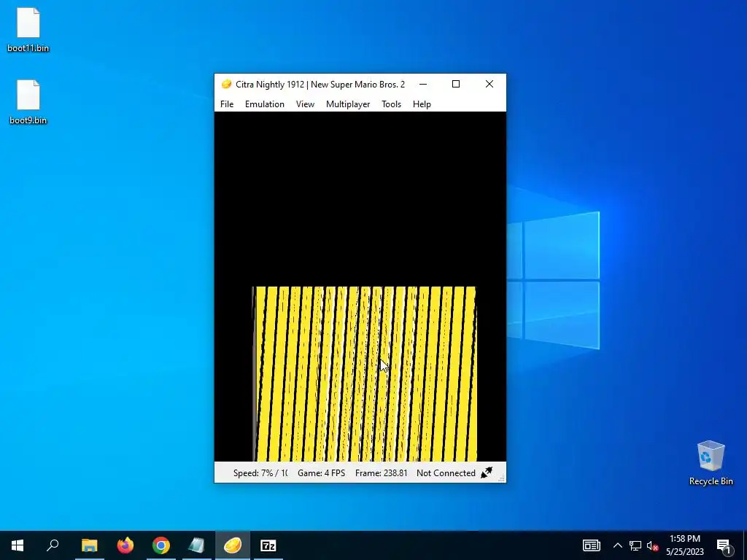Click the multiplayer connection plug icon

487,472
